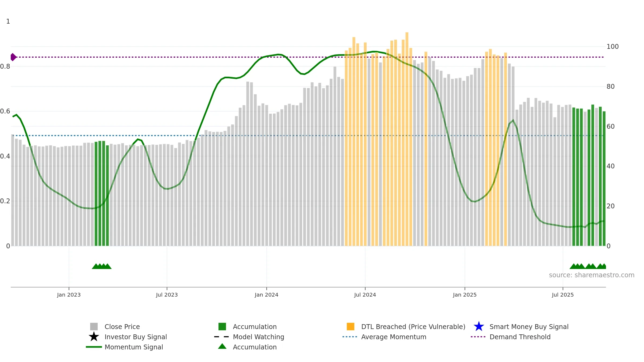Click the purple diamond marker on threshold line
The image size is (644, 362).
pos(13,57)
